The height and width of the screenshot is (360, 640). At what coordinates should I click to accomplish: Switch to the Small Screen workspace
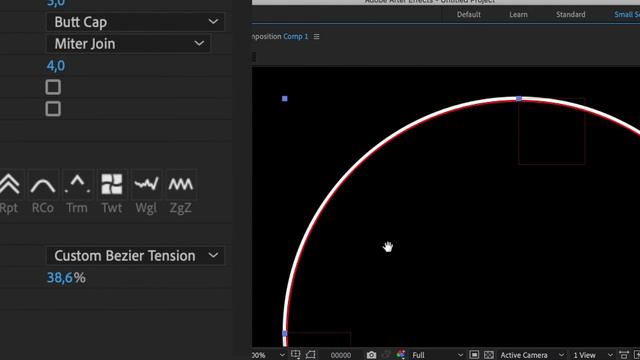[627, 14]
